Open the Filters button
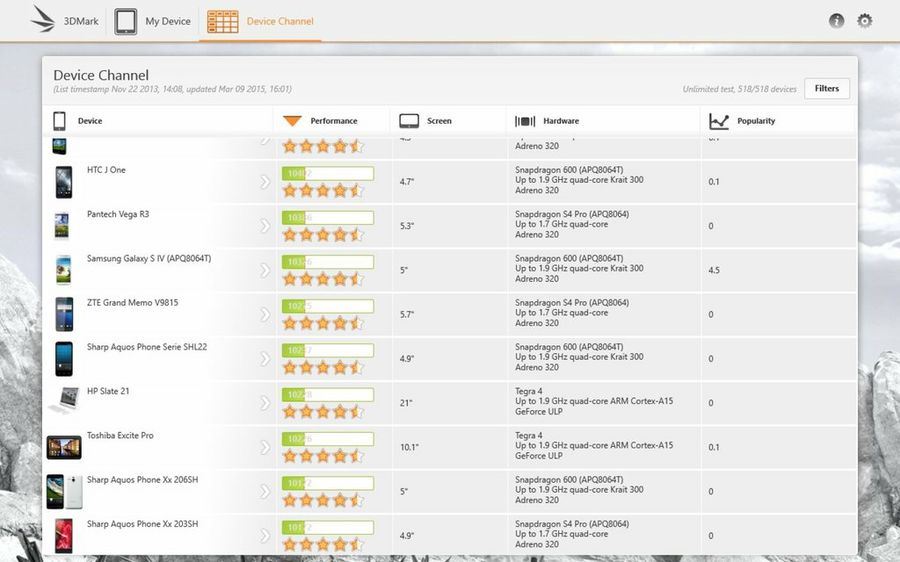The height and width of the screenshot is (562, 900). pyautogui.click(x=826, y=88)
